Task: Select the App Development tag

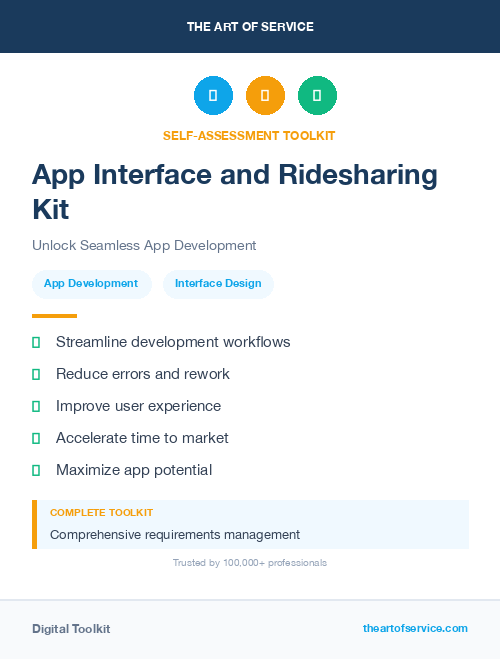Action: click(x=92, y=284)
